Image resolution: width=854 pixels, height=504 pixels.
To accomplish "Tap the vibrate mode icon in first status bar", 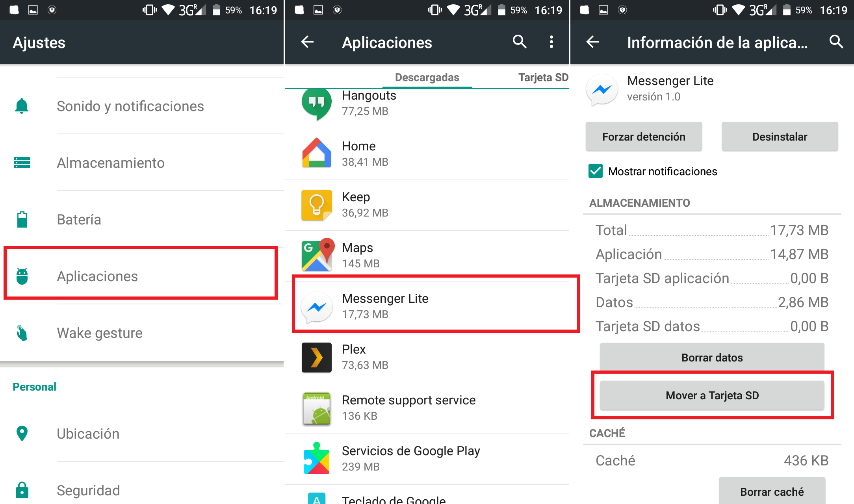I will point(149,10).
